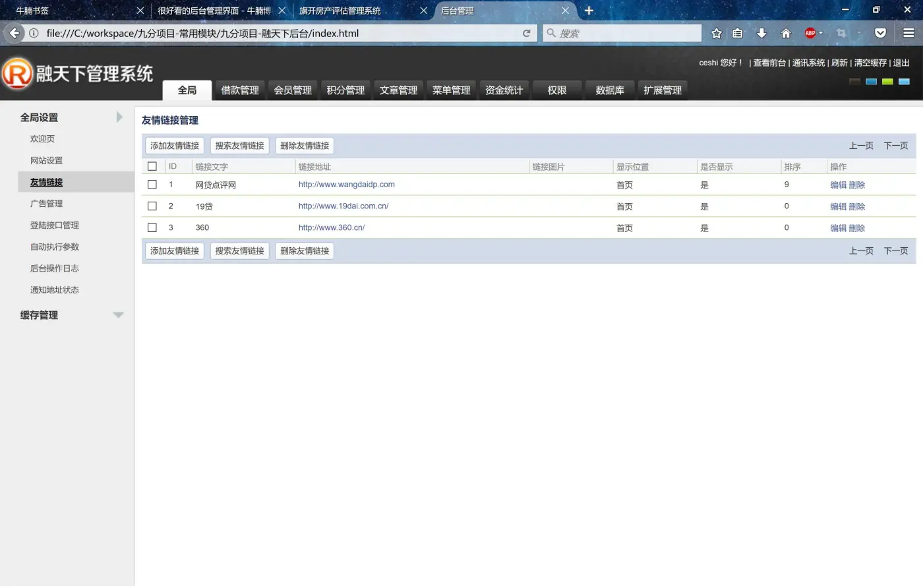
Task: Bookmark this page with the star icon
Action: point(717,33)
